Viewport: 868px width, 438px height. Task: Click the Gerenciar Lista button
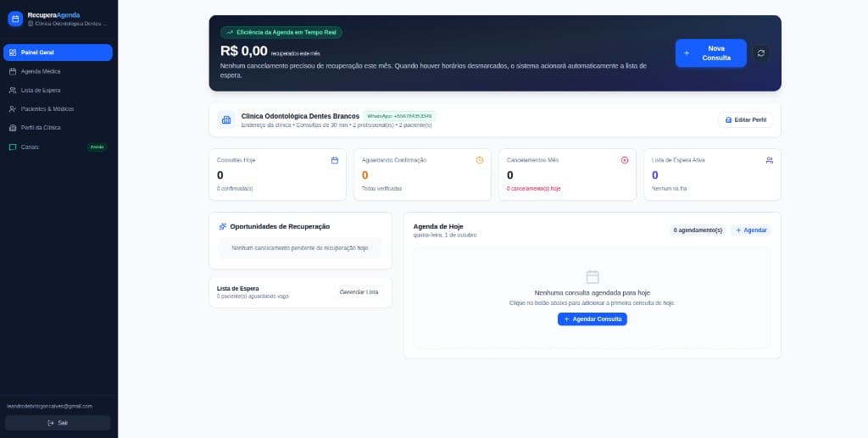click(x=359, y=292)
